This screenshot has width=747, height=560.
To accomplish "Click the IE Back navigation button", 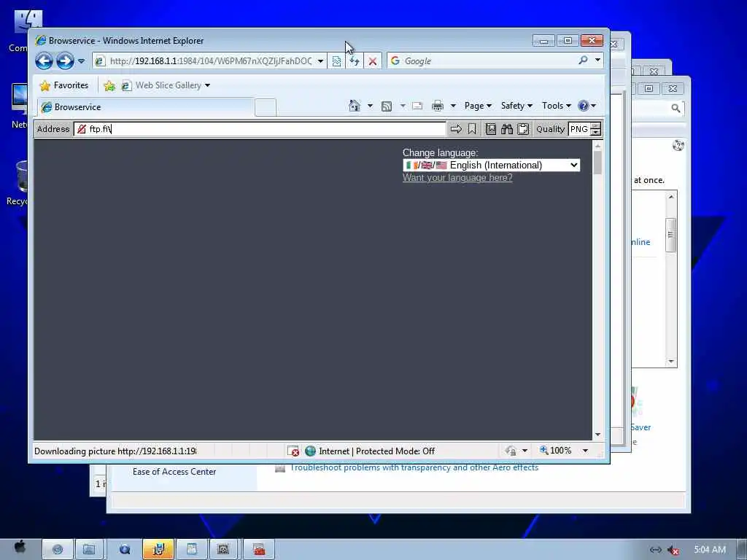I will tap(44, 61).
